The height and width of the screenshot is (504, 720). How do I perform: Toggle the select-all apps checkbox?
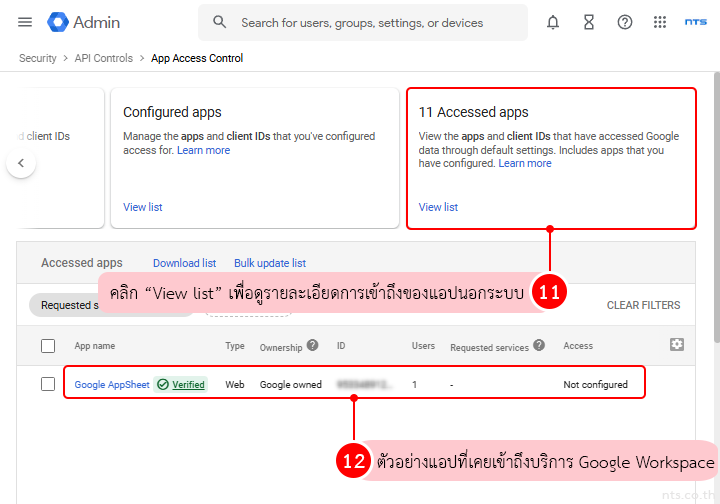[x=48, y=346]
